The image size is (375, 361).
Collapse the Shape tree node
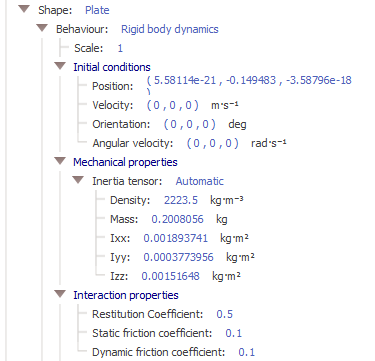[x=24, y=9]
